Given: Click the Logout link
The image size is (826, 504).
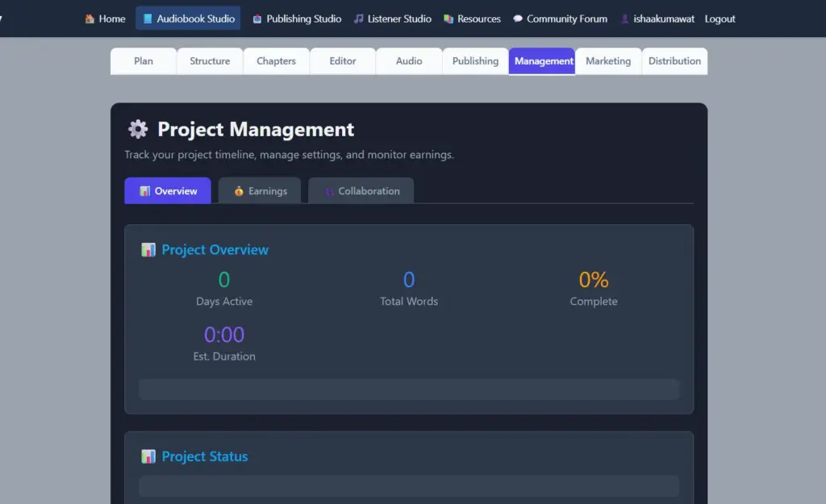Looking at the screenshot, I should tap(720, 18).
